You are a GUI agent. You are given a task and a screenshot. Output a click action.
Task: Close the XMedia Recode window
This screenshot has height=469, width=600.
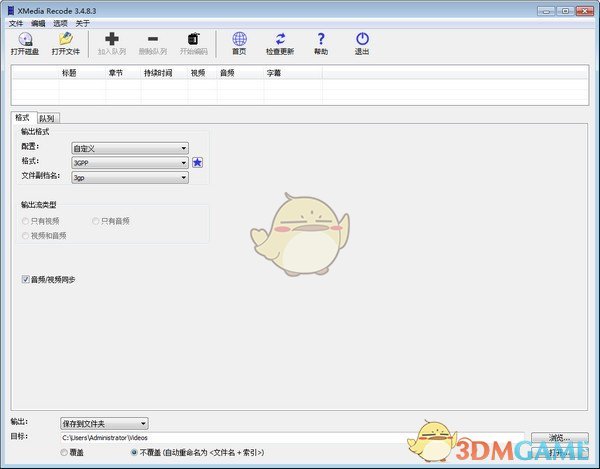[x=585, y=11]
